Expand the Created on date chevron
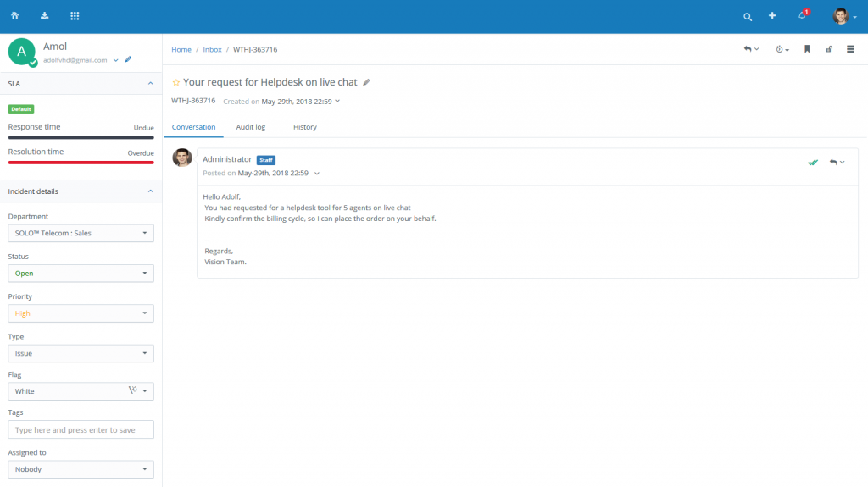Viewport: 868px width, 487px height. coord(337,102)
